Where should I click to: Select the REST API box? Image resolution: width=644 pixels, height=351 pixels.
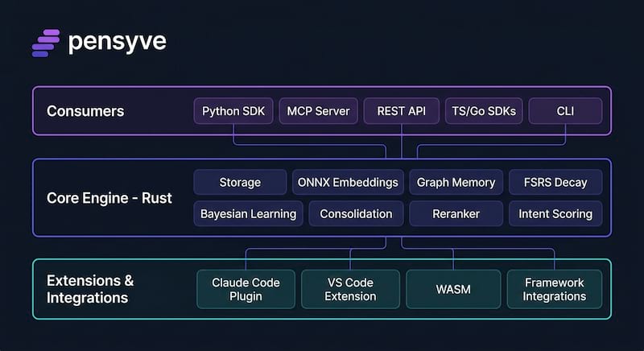pos(401,111)
